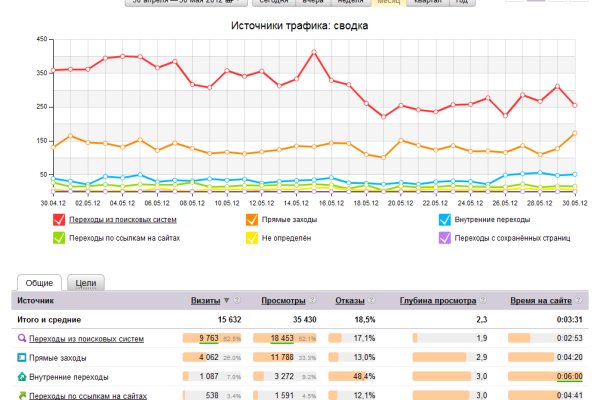Switch to the 'Цели' tab

tap(86, 283)
